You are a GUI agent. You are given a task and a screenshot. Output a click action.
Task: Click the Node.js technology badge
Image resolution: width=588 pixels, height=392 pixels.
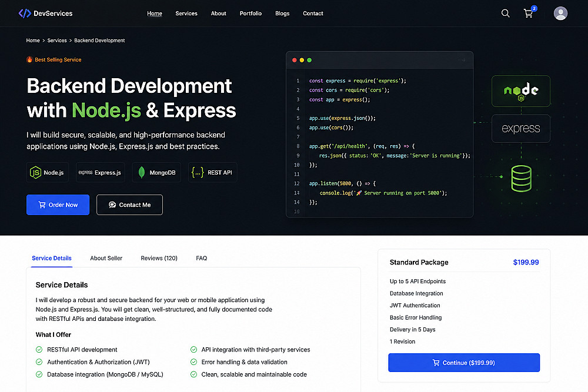(47, 172)
